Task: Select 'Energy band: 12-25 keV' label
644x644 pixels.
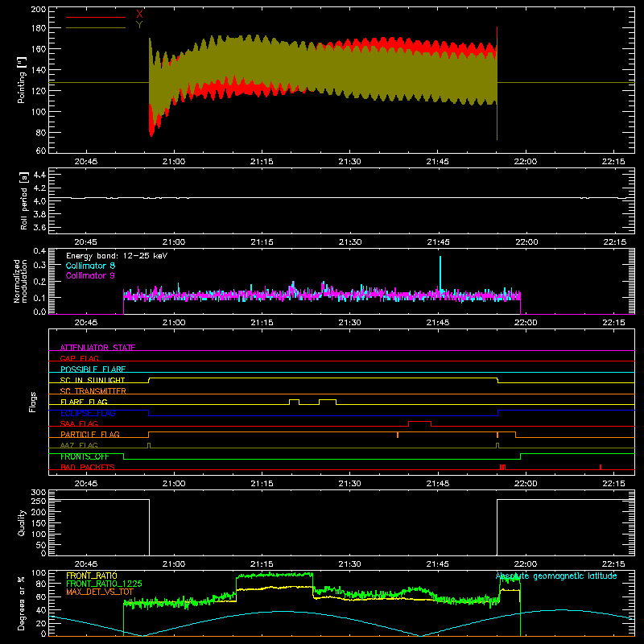Action: [117, 256]
